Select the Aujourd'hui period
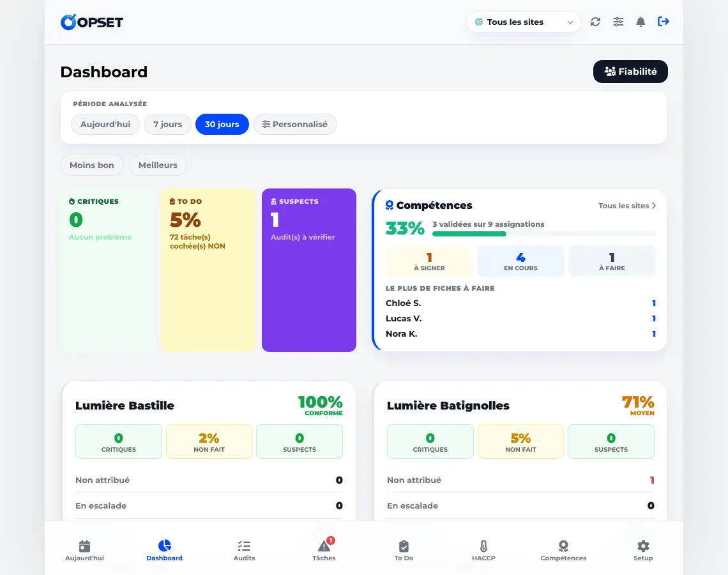This screenshot has height=575, width=728. [105, 125]
